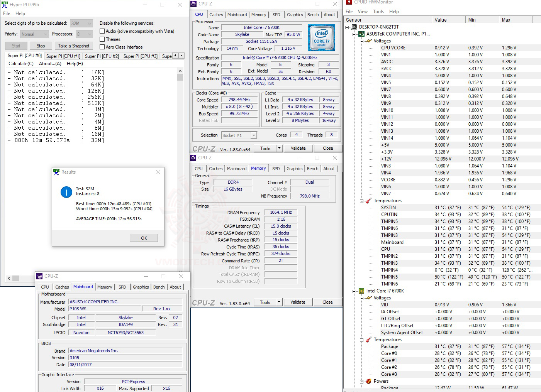Click the CPU-Z title bar icon
This screenshot has height=392, width=541.
tap(193, 3)
